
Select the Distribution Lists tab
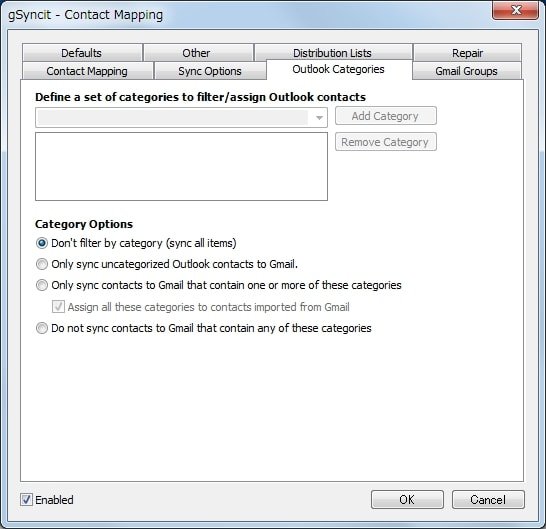click(x=333, y=53)
